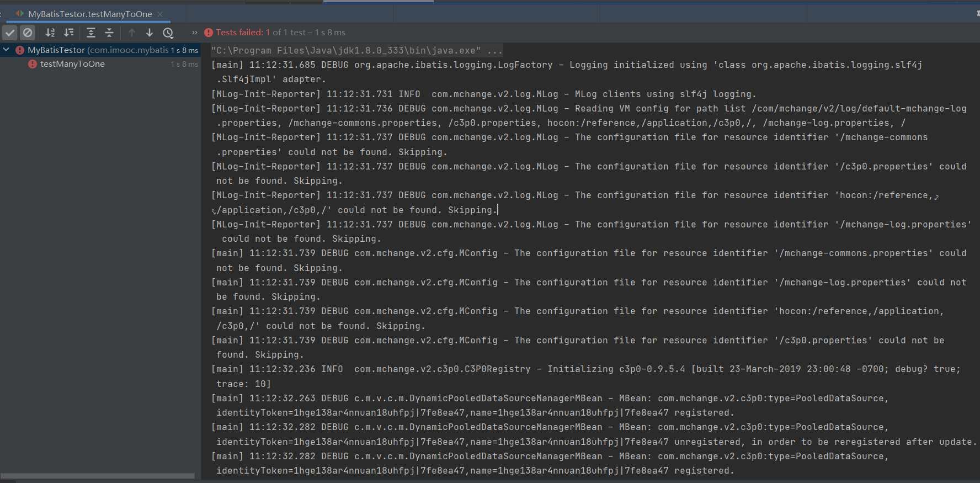This screenshot has height=483, width=980.
Task: Click the java.exe command line in console
Action: (357, 51)
